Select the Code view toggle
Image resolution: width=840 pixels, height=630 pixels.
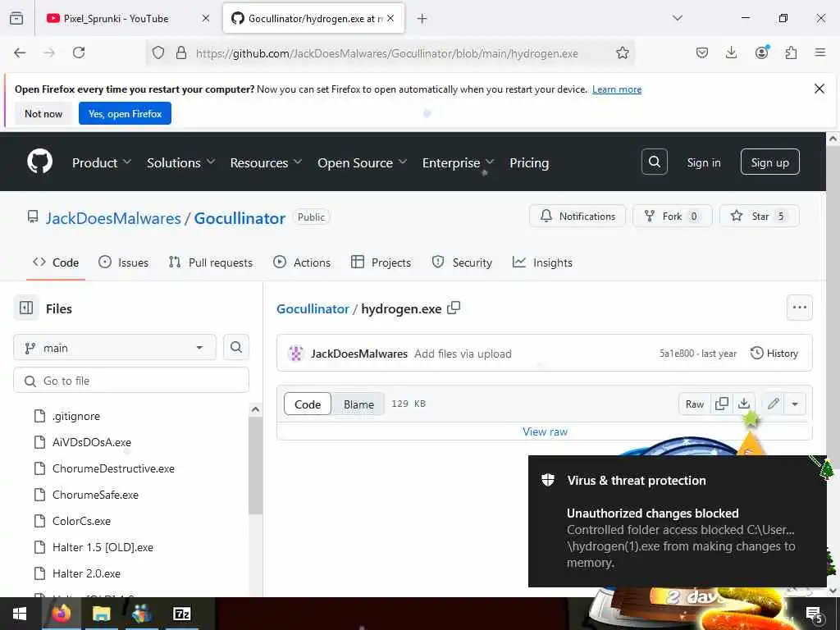(x=308, y=404)
